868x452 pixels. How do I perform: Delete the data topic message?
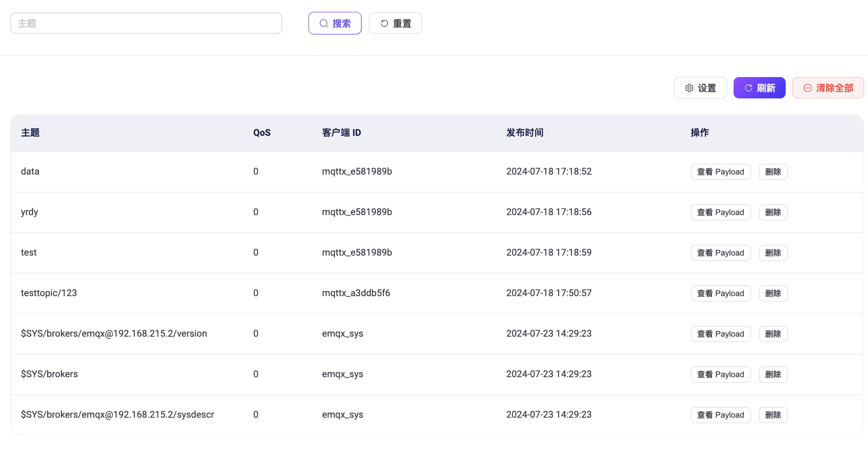tap(773, 172)
